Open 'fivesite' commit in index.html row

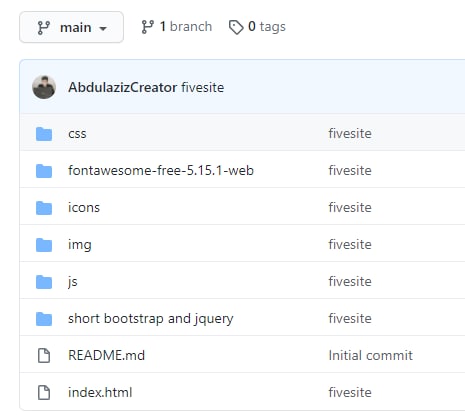coord(350,392)
